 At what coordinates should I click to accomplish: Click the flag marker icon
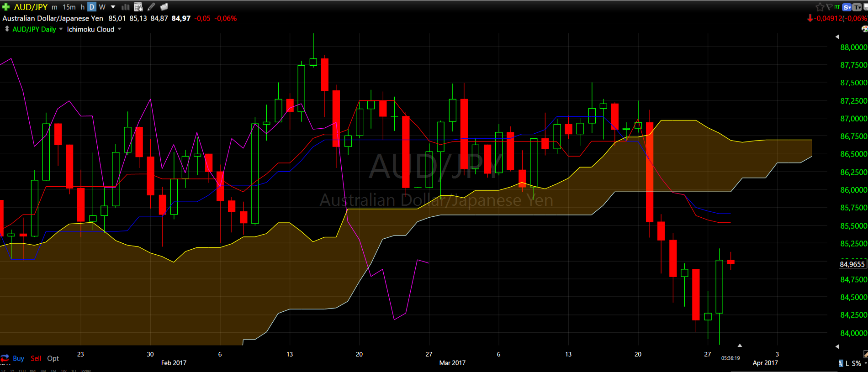(829, 7)
